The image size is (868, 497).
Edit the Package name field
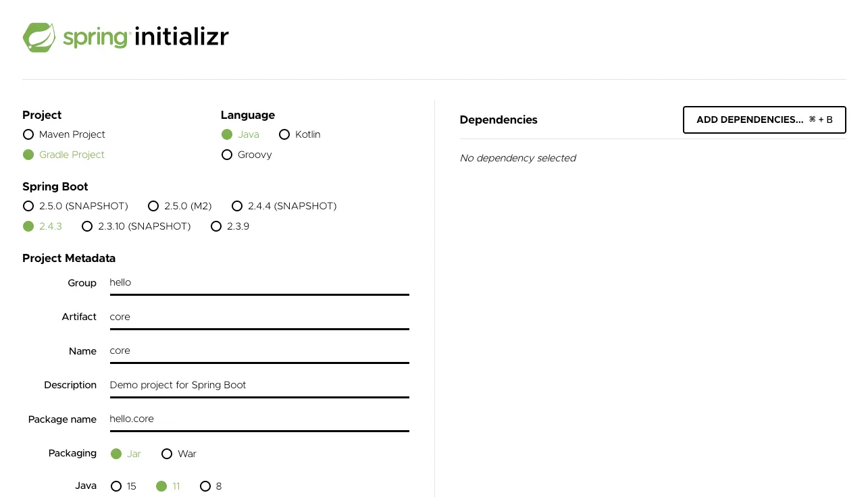point(259,419)
